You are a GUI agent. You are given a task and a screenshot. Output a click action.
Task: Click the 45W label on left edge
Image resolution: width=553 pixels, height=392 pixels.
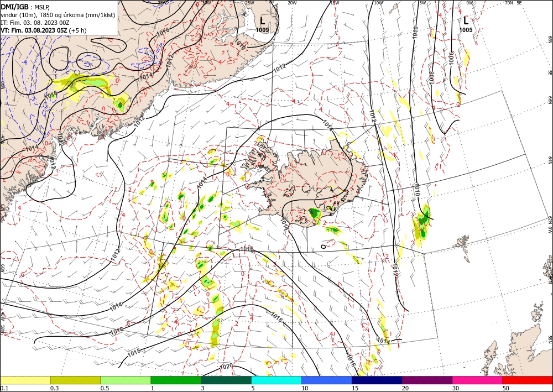click(x=2, y=139)
